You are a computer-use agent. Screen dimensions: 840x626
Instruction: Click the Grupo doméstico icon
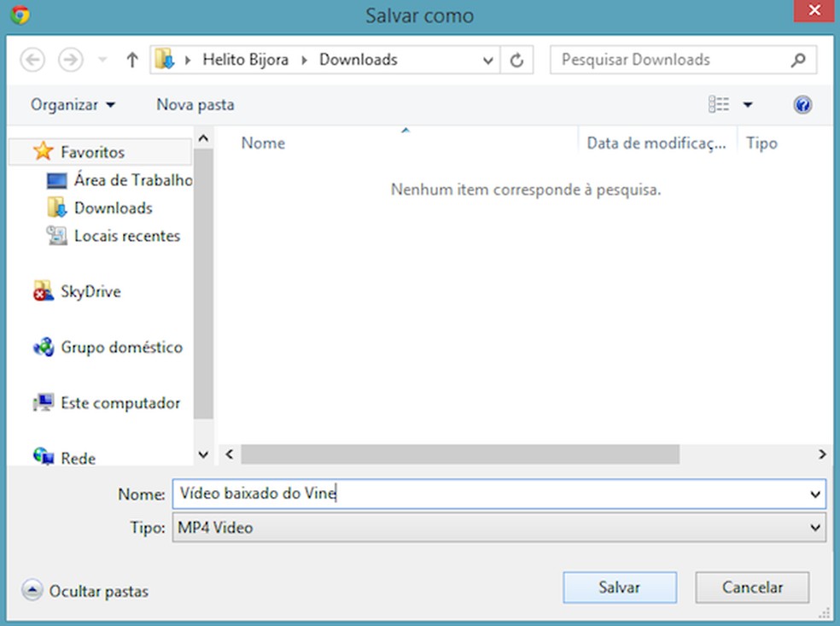(x=44, y=348)
